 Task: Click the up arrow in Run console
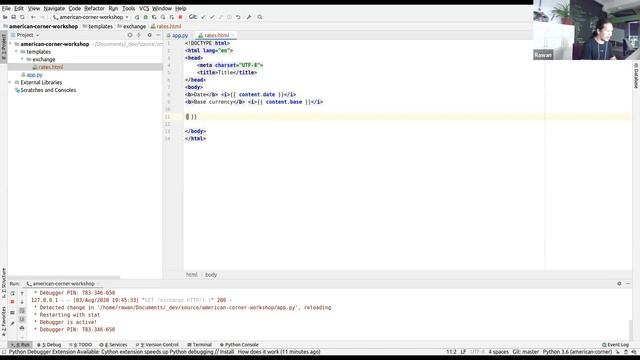click(22, 293)
